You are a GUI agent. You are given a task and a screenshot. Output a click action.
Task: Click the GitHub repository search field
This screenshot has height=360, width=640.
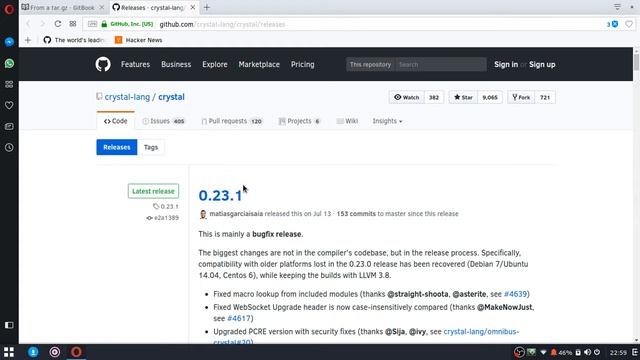[440, 64]
